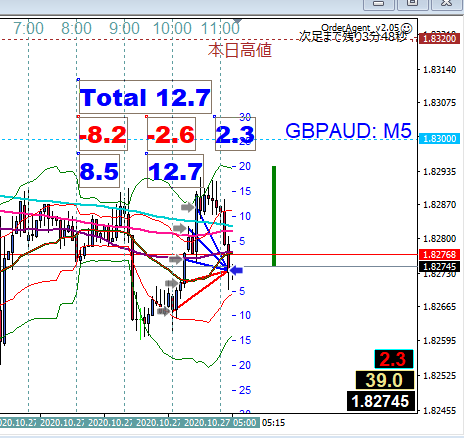This screenshot has width=464, height=438.
Task: Click the red 2.3 spread indicator box
Action: [x=394, y=359]
